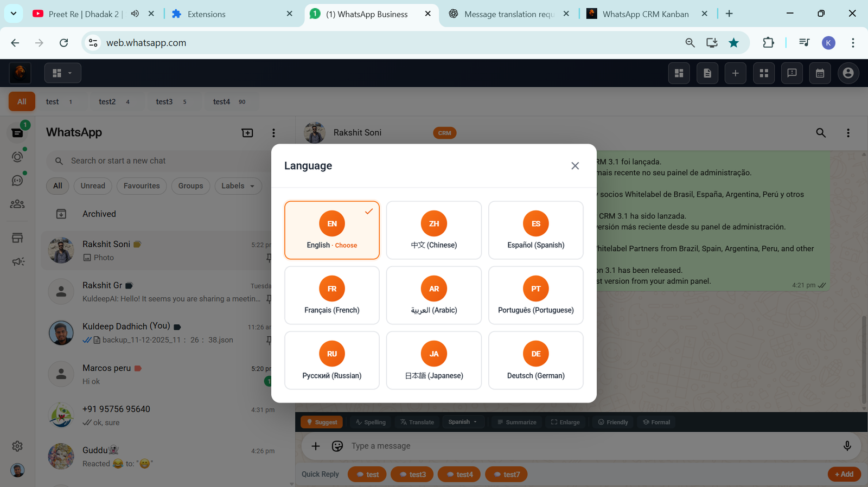Open the WhatsApp chat list menu dots
This screenshot has width=868, height=487.
pos(273,133)
